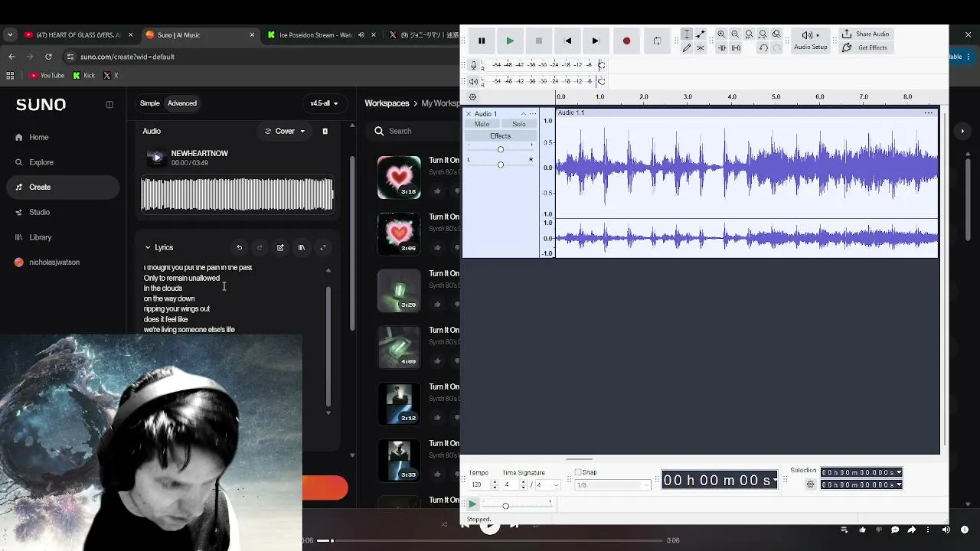980x551 pixels.
Task: Click the Audacity Zoom In magnifier
Action: click(721, 34)
